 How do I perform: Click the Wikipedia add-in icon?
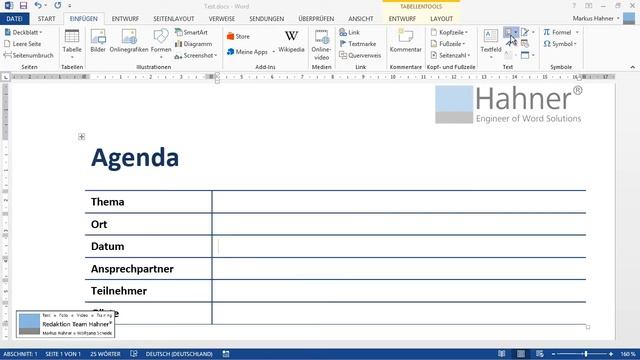click(x=291, y=41)
